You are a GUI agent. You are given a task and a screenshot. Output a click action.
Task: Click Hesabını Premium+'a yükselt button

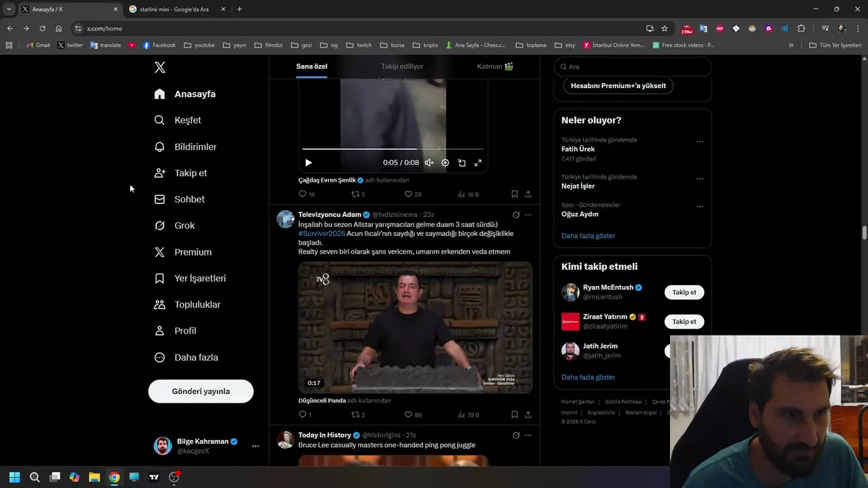(618, 85)
